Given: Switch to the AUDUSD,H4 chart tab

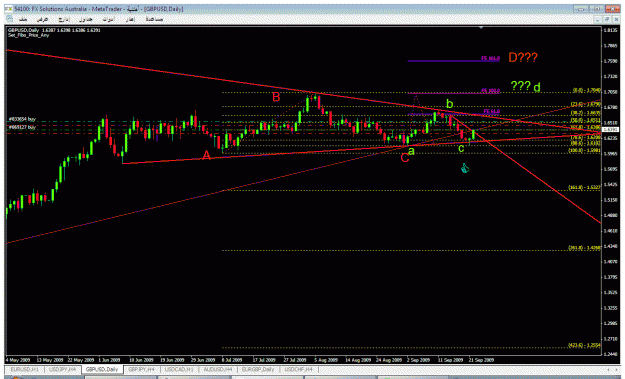Looking at the screenshot, I should 217,370.
